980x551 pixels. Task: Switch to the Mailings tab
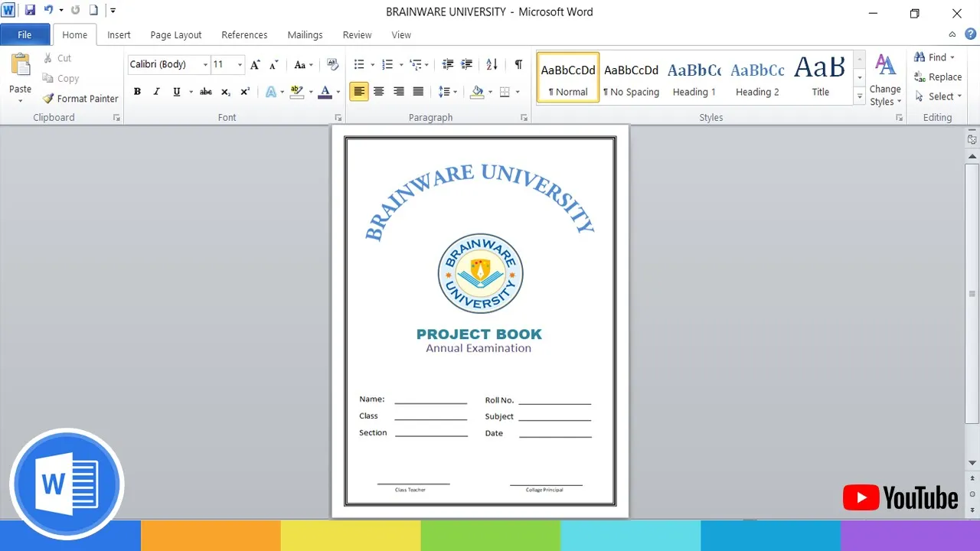click(305, 34)
